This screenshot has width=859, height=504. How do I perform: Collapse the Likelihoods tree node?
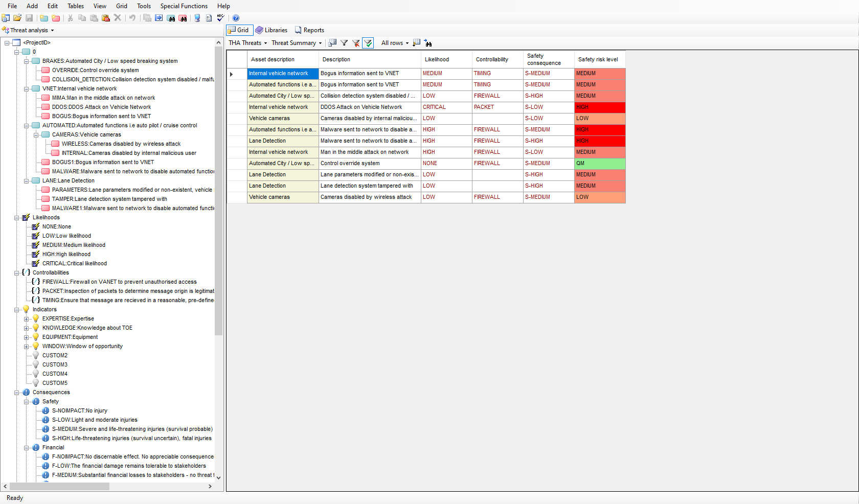(17, 218)
